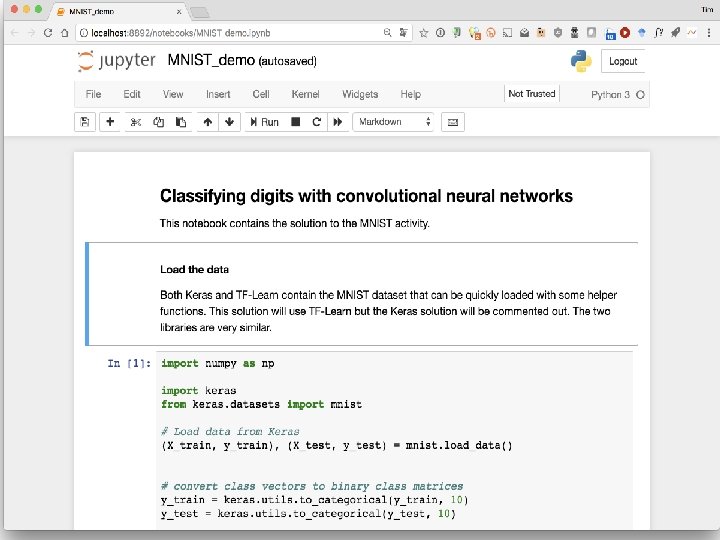The width and height of the screenshot is (720, 540).
Task: Click the Python 3 kernel indicator circle
Action: click(641, 95)
